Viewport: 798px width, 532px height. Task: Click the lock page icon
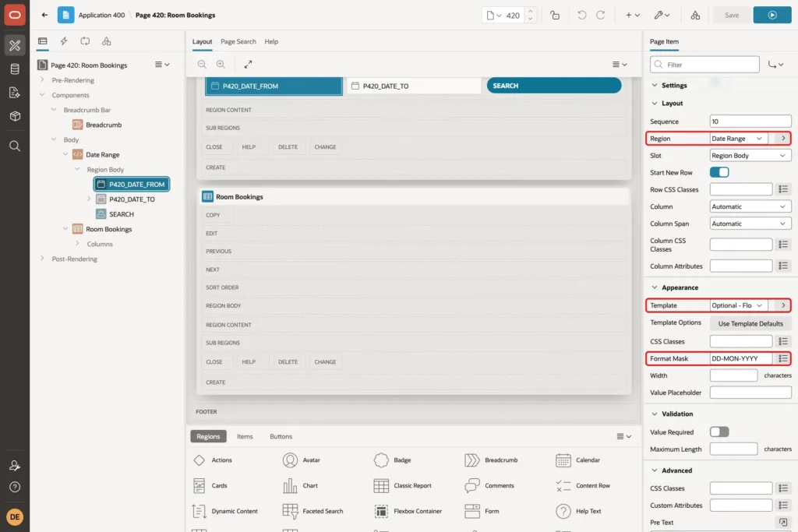coord(555,16)
